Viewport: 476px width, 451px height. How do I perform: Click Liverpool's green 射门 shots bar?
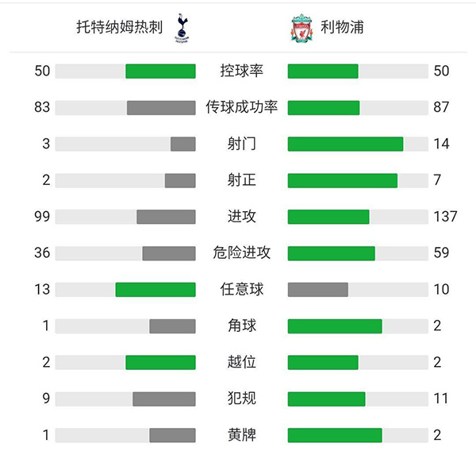pyautogui.click(x=345, y=144)
